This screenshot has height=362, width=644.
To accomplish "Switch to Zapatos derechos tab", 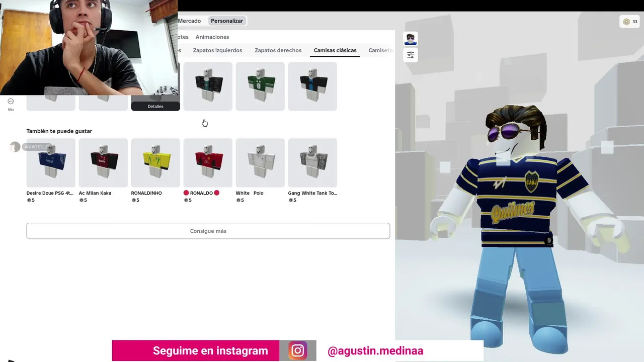I will pos(278,50).
